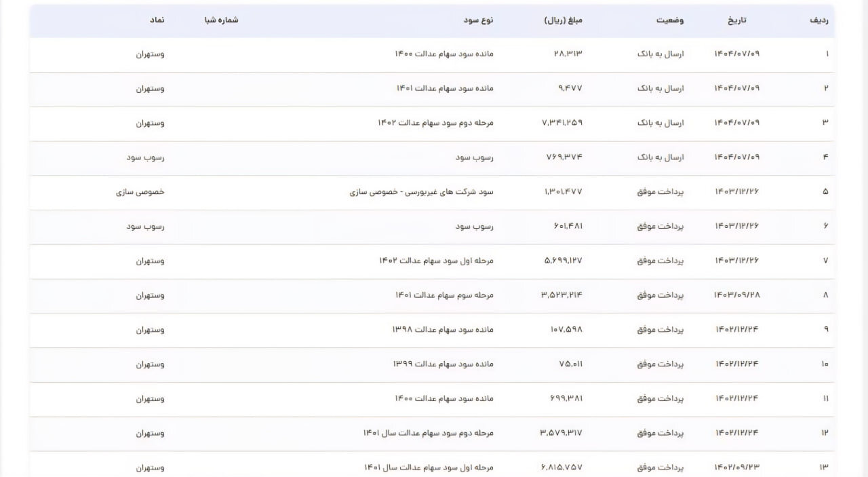Select the 'مبلغ (ریال)' column header
The image size is (868, 477).
click(x=563, y=20)
